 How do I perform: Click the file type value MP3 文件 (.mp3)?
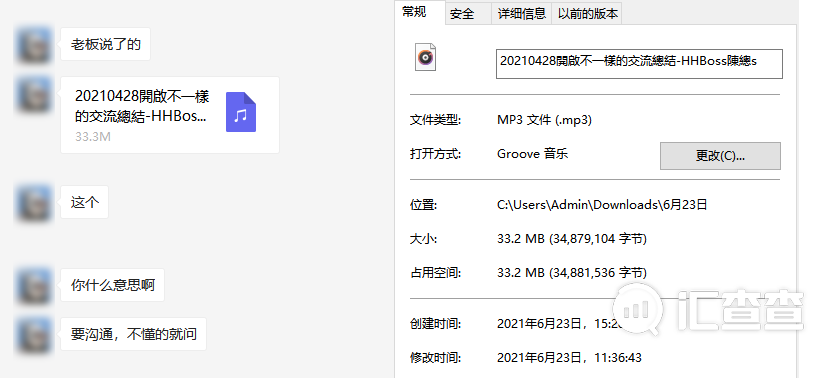(x=545, y=120)
